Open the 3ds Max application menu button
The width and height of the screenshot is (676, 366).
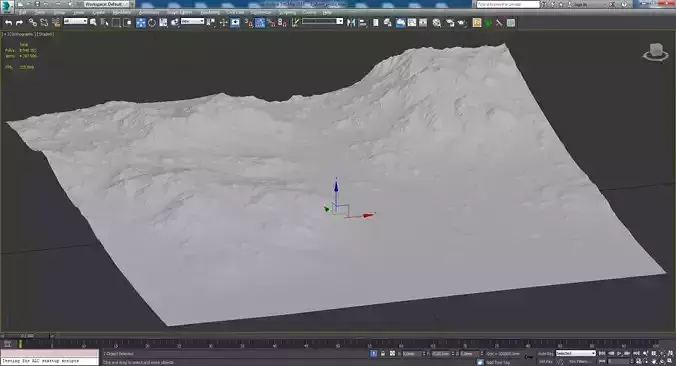6,6
